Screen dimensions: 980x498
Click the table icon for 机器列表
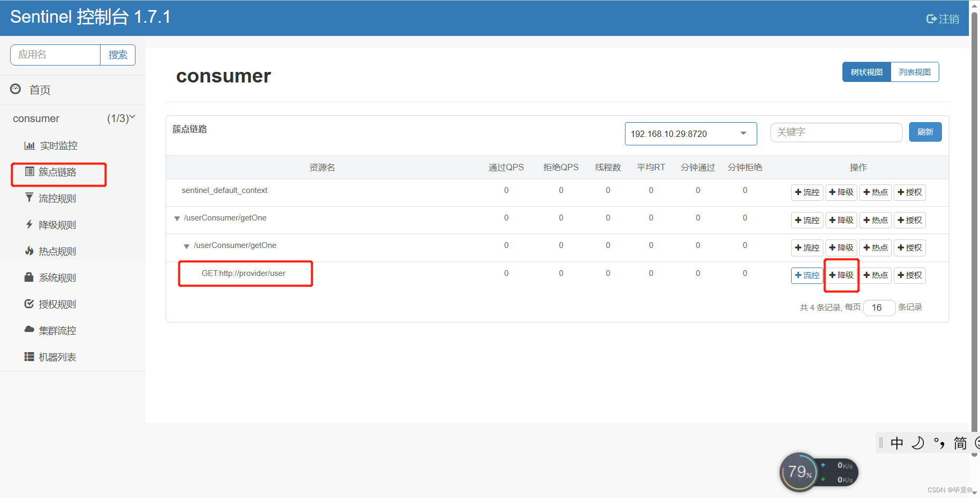[x=29, y=357]
